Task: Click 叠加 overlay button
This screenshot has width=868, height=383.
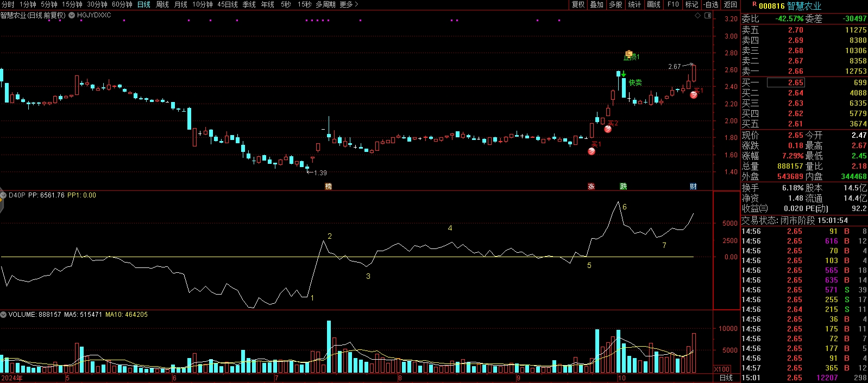Action: click(597, 4)
